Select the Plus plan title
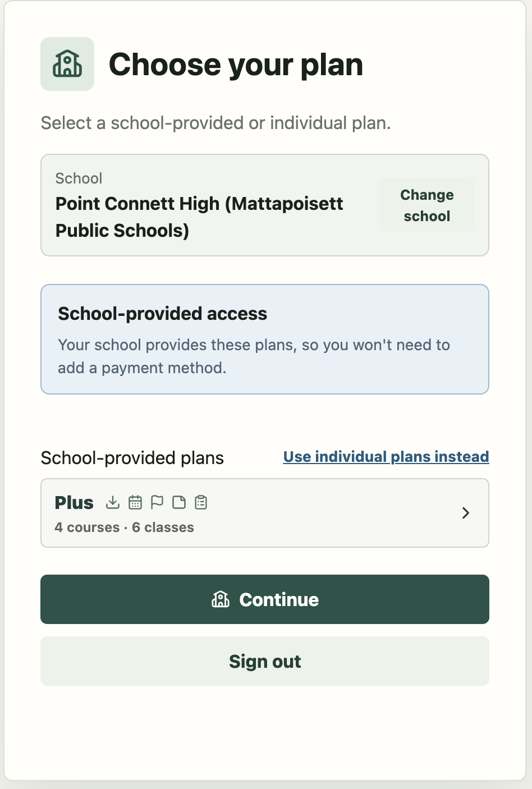This screenshot has width=532, height=789. coord(74,503)
